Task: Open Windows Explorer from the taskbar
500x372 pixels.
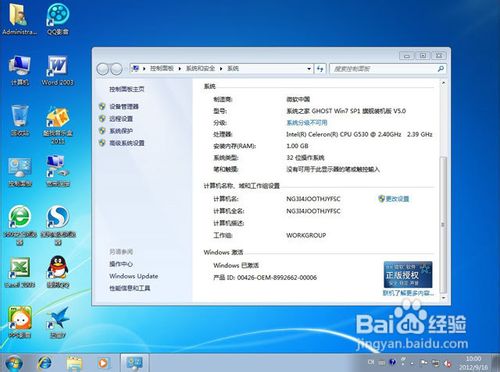Action: [x=74, y=363]
